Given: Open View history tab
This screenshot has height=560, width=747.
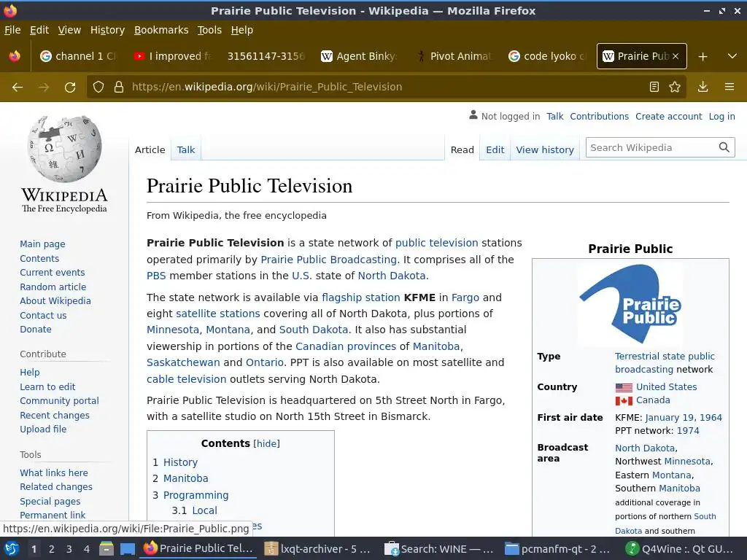Looking at the screenshot, I should point(545,149).
